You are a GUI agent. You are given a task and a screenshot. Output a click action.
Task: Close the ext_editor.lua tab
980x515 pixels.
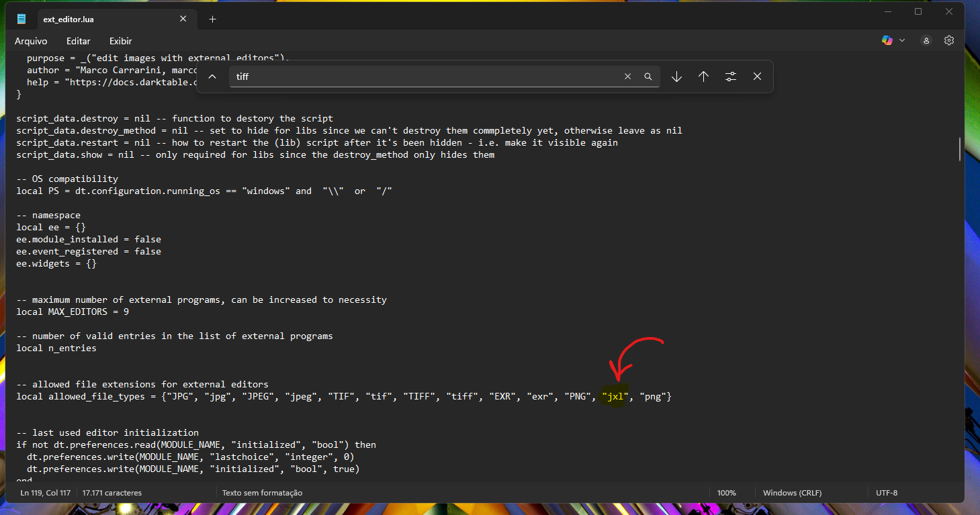coord(183,19)
